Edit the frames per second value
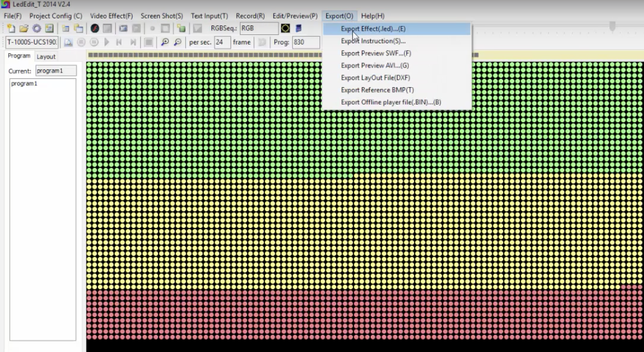 click(x=222, y=42)
